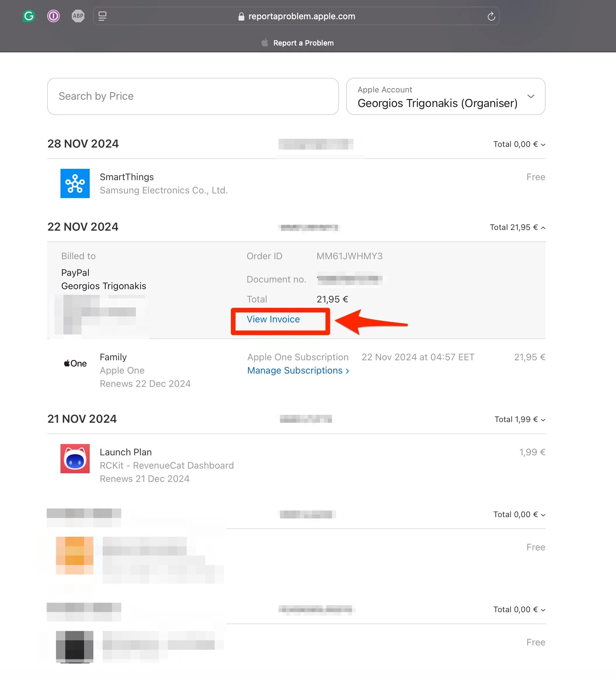The image size is (616, 678).
Task: Click the SmartThings purchase name
Action: coord(127,177)
